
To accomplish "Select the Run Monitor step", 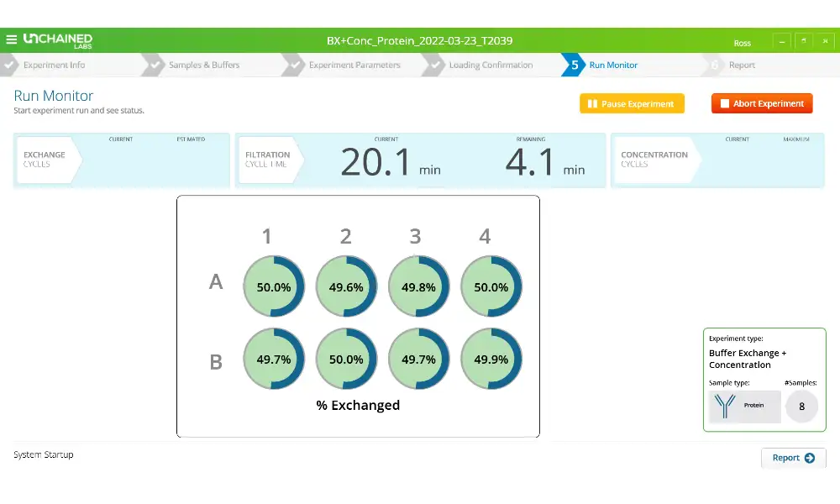I will pyautogui.click(x=612, y=65).
